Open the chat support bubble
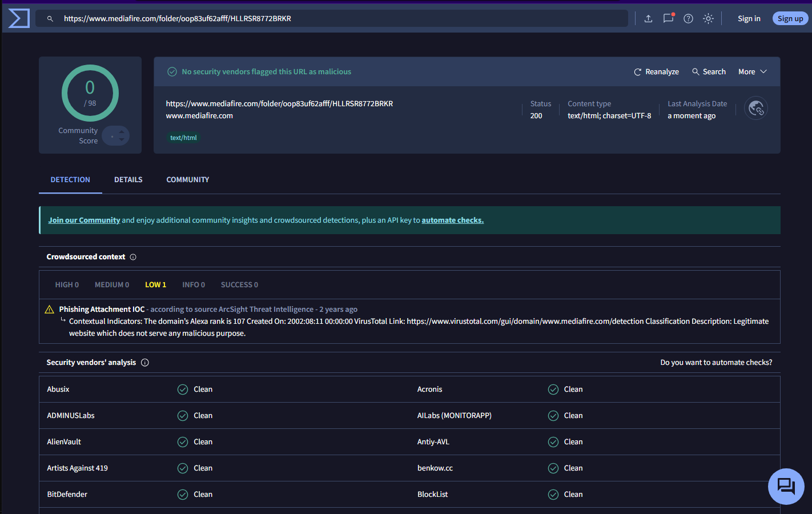Image resolution: width=812 pixels, height=514 pixels. pos(786,487)
